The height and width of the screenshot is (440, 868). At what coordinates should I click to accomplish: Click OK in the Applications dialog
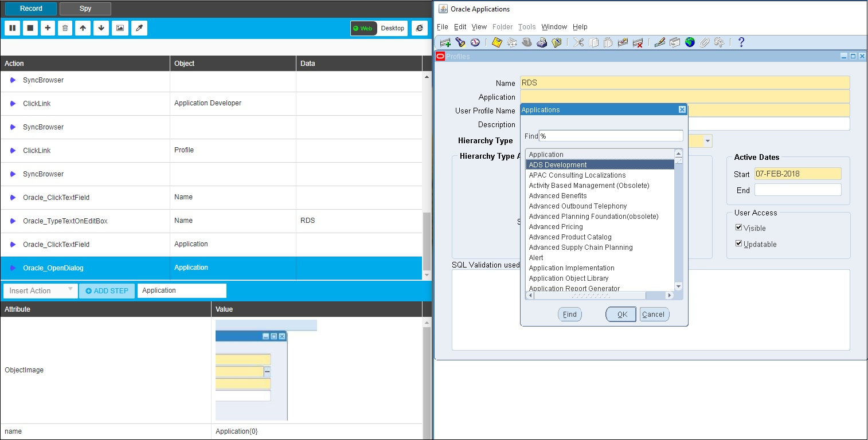[x=621, y=314]
